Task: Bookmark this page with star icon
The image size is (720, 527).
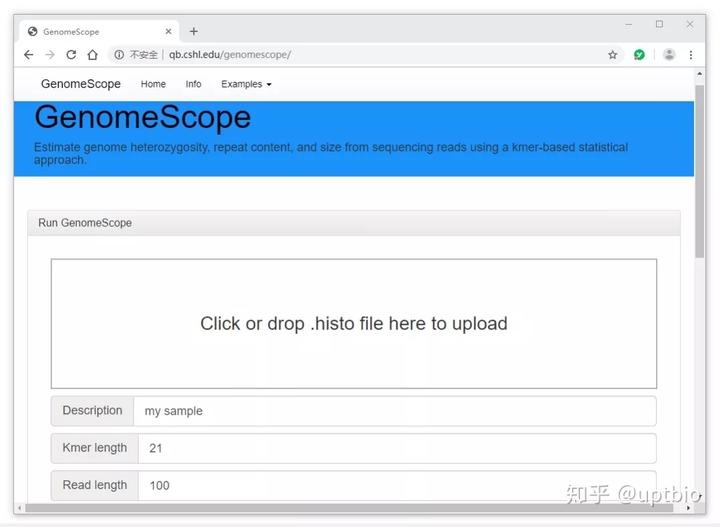Action: click(613, 55)
